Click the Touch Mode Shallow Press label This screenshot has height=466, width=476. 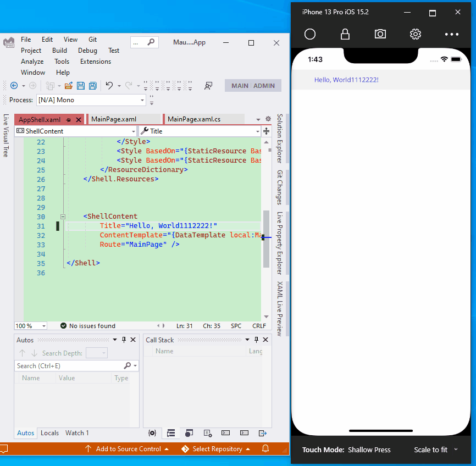pyautogui.click(x=346, y=450)
